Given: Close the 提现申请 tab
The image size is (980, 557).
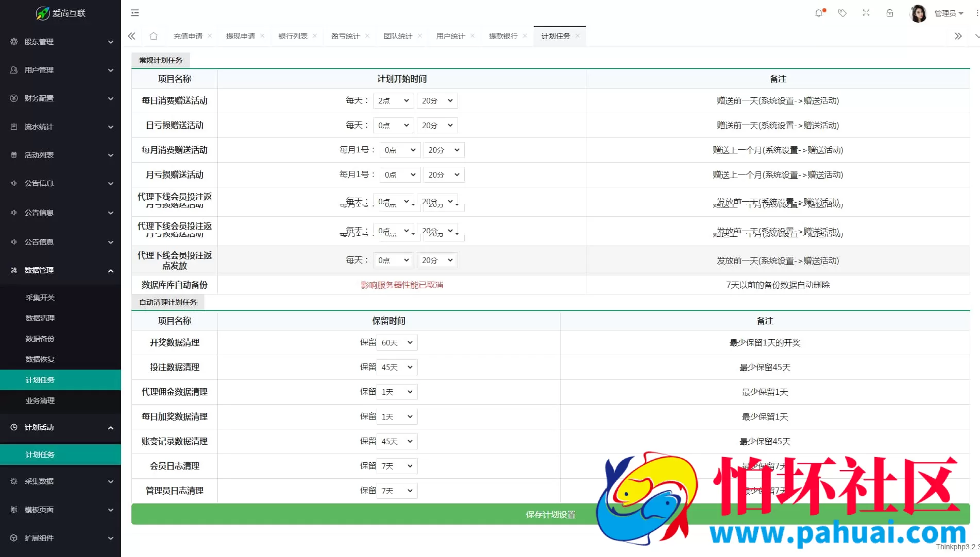Looking at the screenshot, I should coord(263,36).
